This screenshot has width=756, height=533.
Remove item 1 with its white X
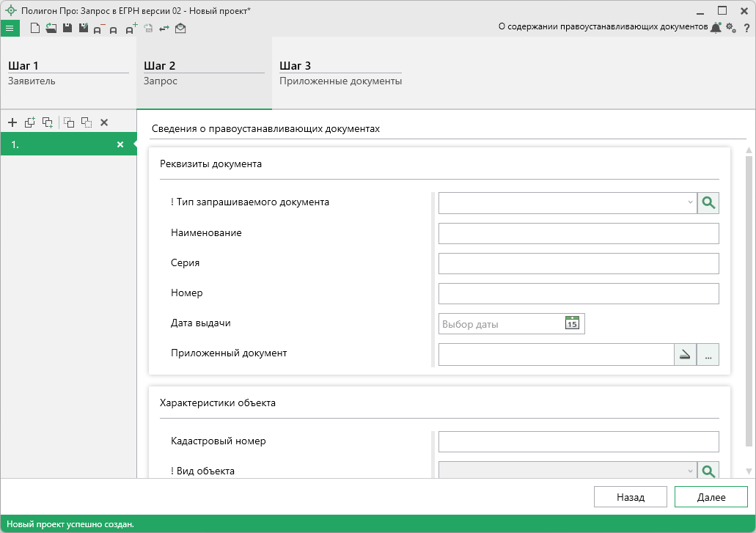coord(120,144)
